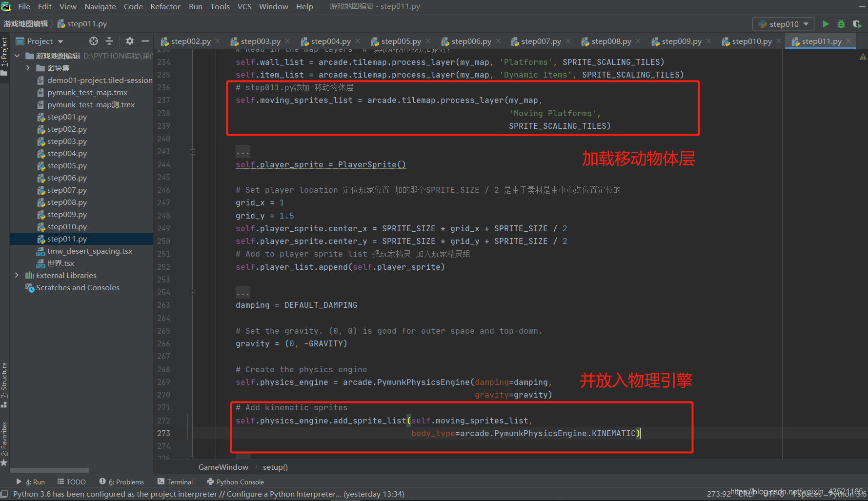The width and height of the screenshot is (868, 501).
Task: Click the step011.py navigation bar breadcrumb
Action: click(x=82, y=23)
